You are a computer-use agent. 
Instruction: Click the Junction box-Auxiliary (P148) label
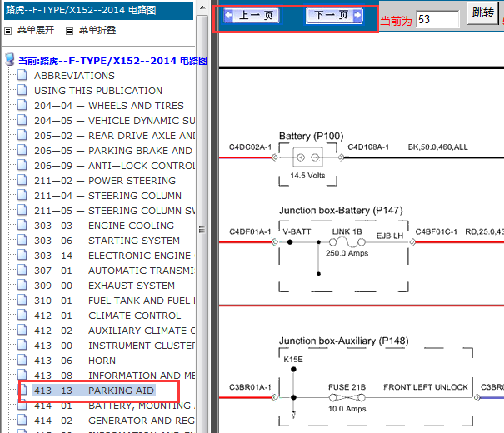click(x=343, y=341)
